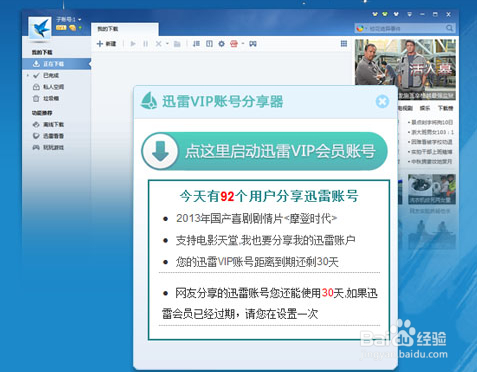Click 点这里启动迅雷VIP会员账号 button
This screenshot has height=372, width=477.
point(265,151)
